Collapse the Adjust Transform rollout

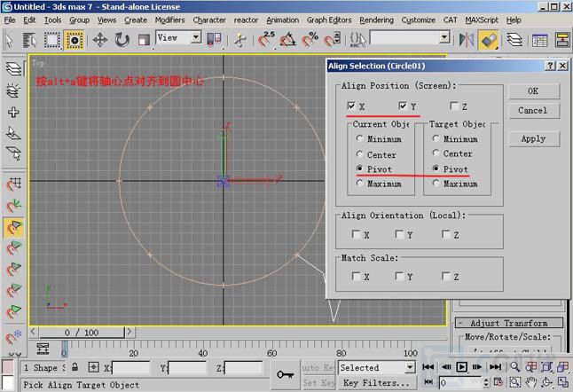[508, 323]
